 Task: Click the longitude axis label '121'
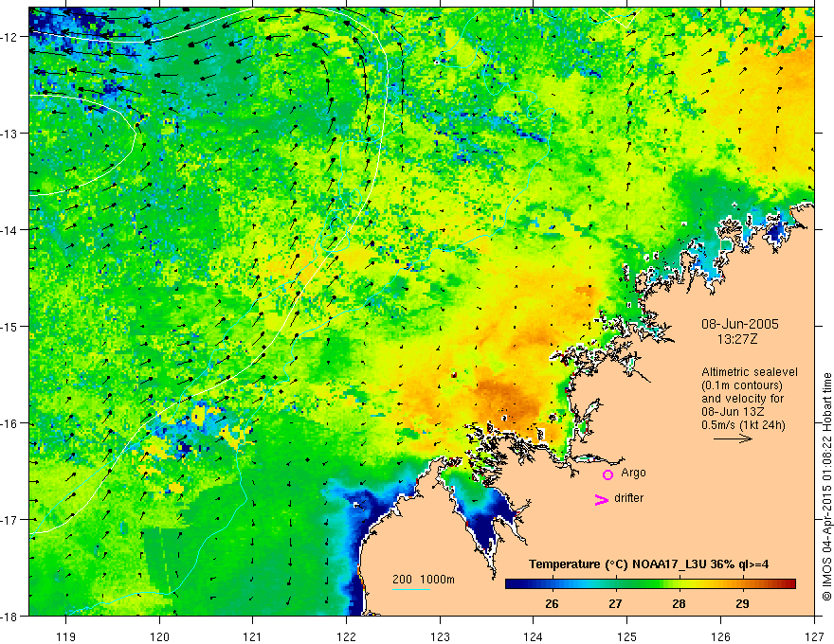click(253, 636)
